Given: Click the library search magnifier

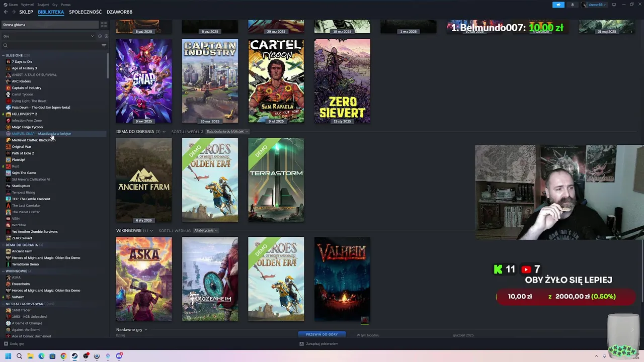Looking at the screenshot, I should (6, 46).
